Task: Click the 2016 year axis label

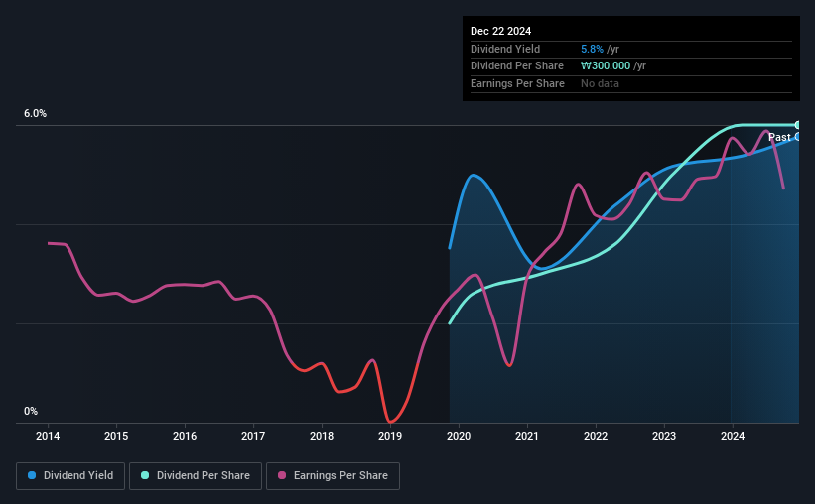Action: [x=185, y=436]
